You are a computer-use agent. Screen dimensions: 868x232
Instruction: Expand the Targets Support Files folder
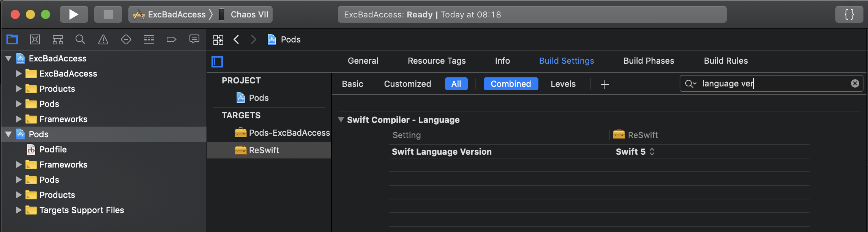pos(19,210)
